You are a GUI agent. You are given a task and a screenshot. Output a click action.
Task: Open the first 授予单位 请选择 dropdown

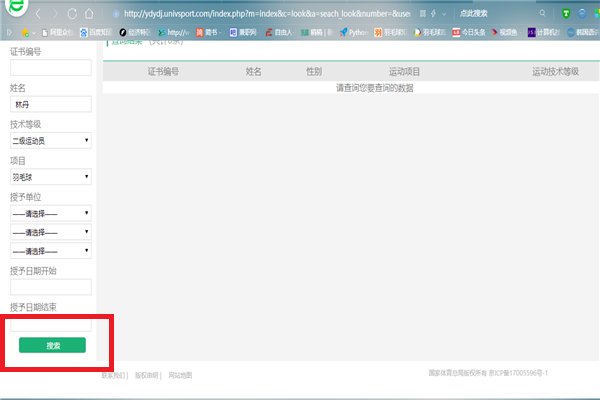tap(51, 213)
